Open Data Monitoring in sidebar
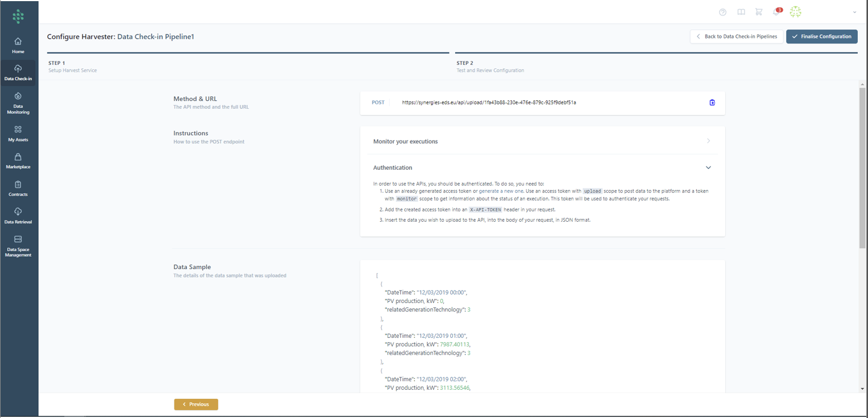Image resolution: width=868 pixels, height=418 pixels. (18, 103)
